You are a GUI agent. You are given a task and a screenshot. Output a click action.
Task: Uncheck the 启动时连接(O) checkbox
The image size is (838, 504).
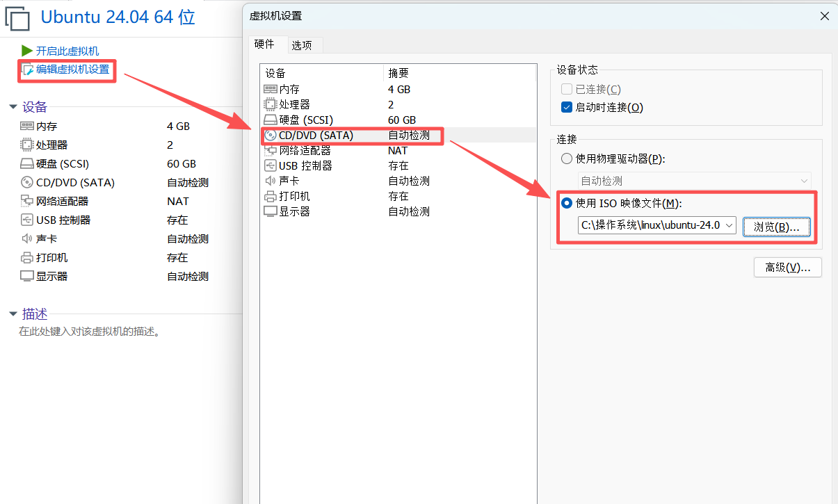pos(566,107)
